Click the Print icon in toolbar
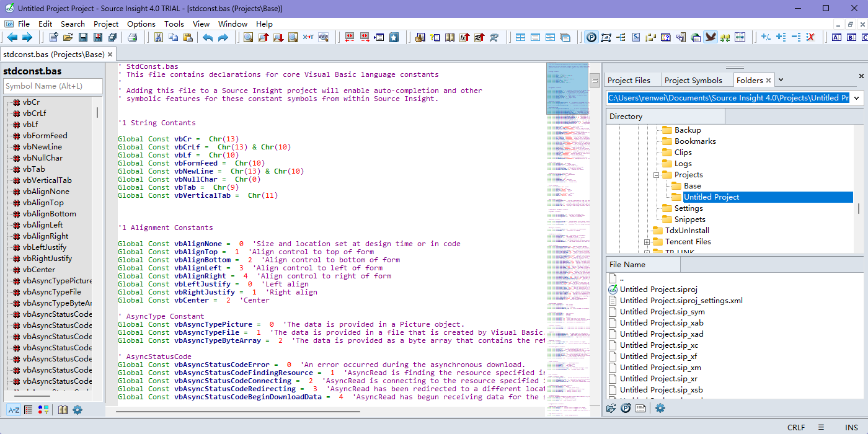 click(x=132, y=38)
